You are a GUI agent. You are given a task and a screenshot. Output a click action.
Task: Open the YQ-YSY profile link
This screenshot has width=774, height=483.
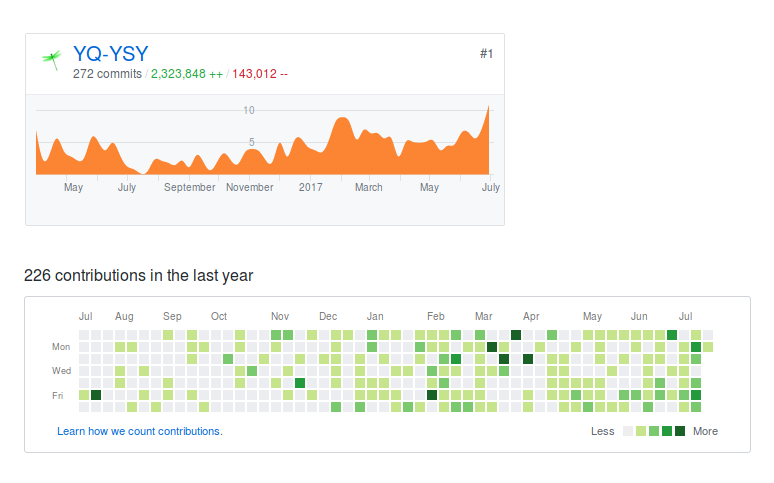pyautogui.click(x=111, y=54)
